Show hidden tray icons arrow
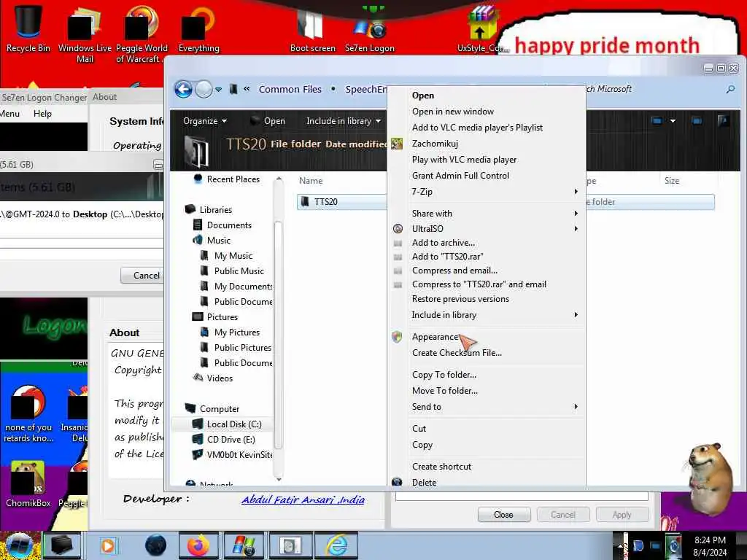 pos(620,545)
